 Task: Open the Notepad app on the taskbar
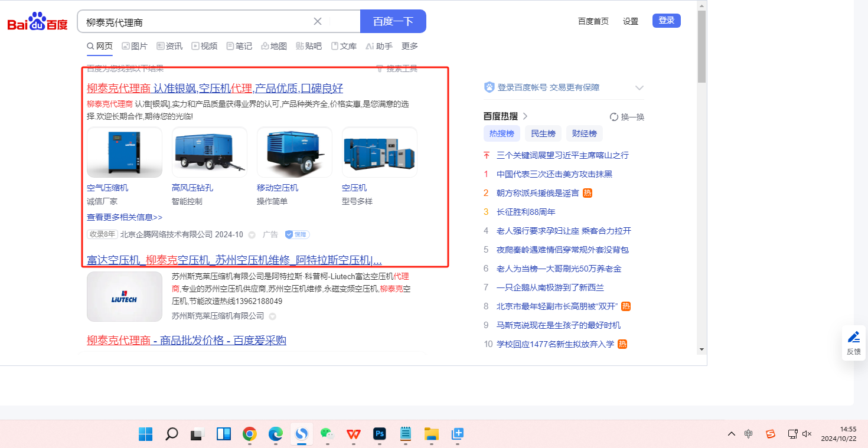click(x=406, y=434)
